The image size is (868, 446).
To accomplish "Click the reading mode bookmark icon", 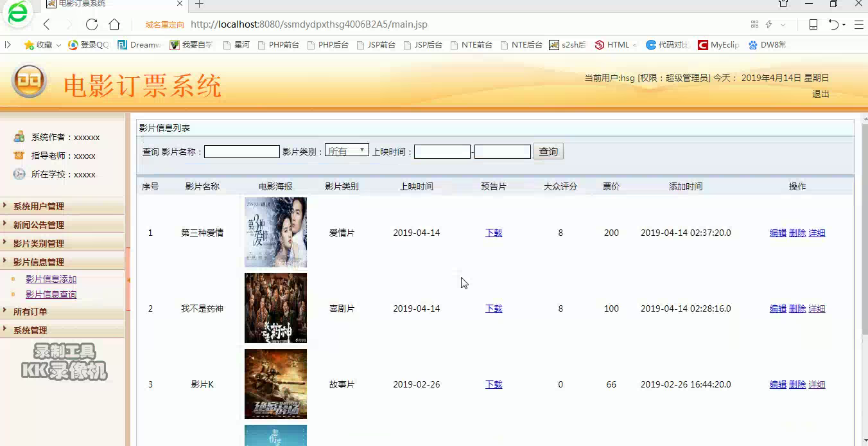I will pyautogui.click(x=813, y=24).
